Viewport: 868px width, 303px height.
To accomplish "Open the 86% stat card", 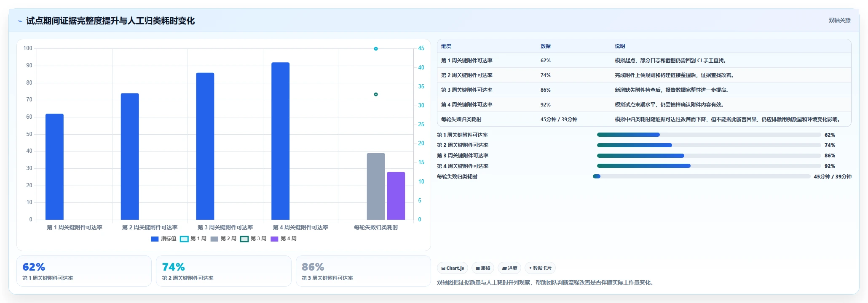I will pos(363,271).
